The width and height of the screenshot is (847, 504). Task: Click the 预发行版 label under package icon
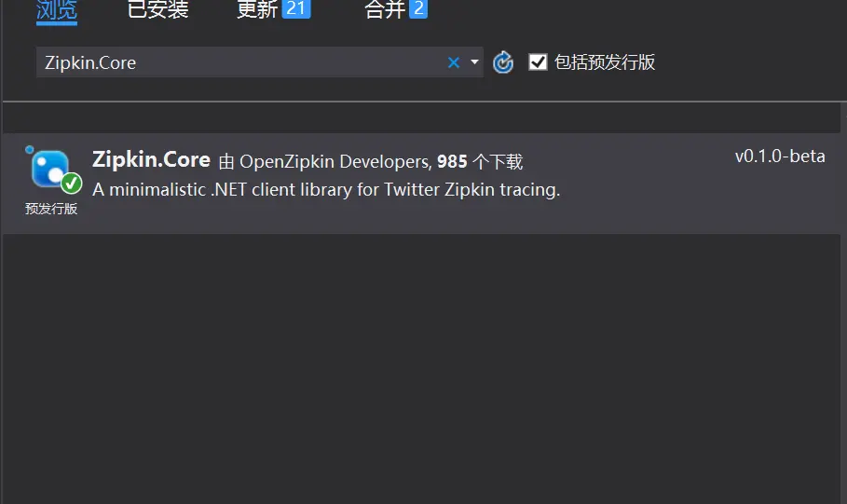(x=51, y=209)
